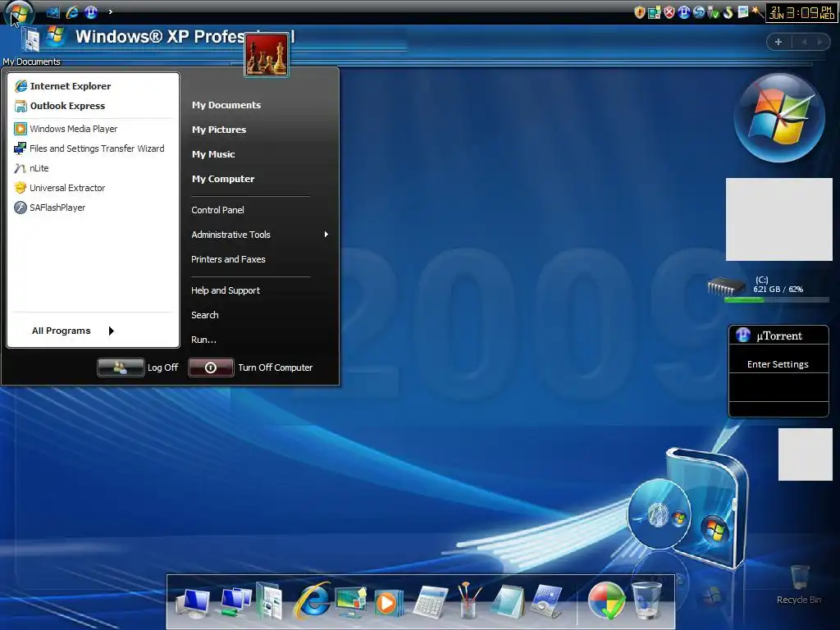This screenshot has width=840, height=630.
Task: Launch Internet Explorer from the quick launch
Action: click(x=72, y=11)
